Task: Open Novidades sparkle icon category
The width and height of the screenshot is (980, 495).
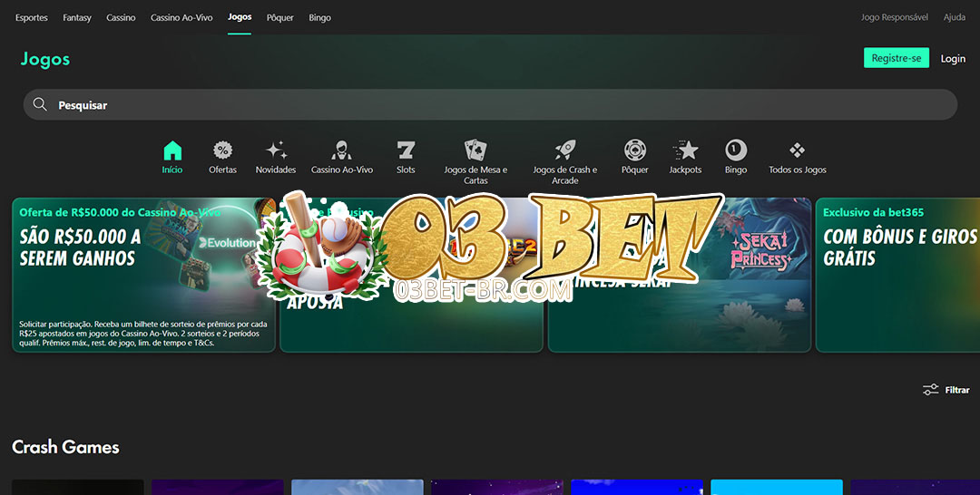Action: coord(276,151)
